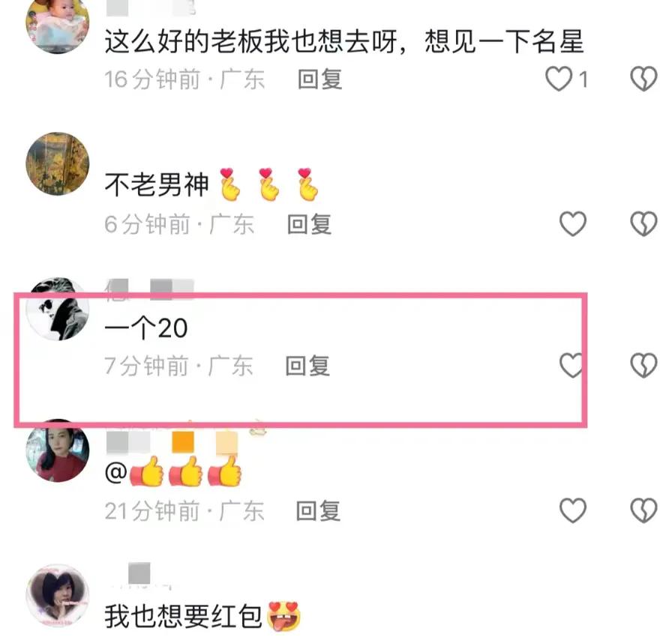
Task: Like the thumbs-up emoji comment
Action: click(573, 510)
